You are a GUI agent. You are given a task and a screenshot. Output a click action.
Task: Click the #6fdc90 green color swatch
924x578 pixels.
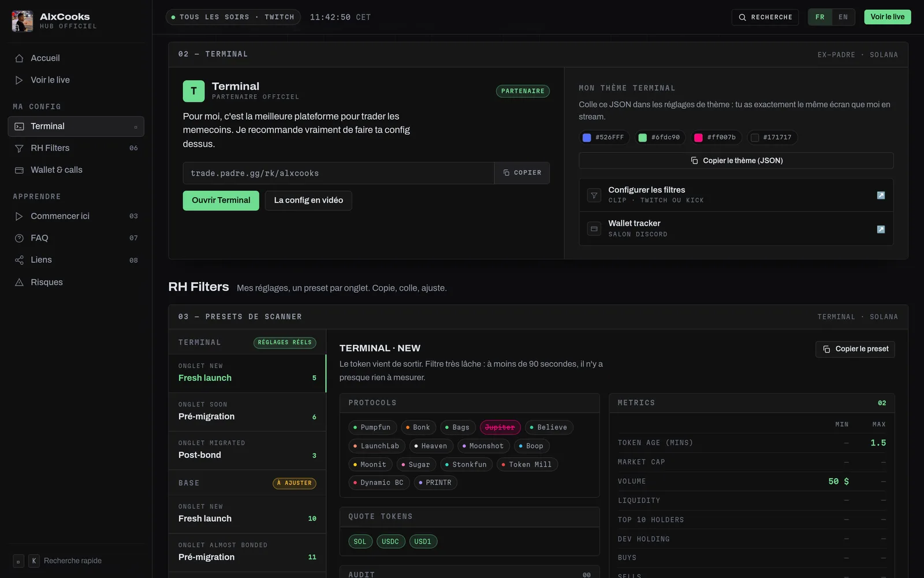pos(642,138)
